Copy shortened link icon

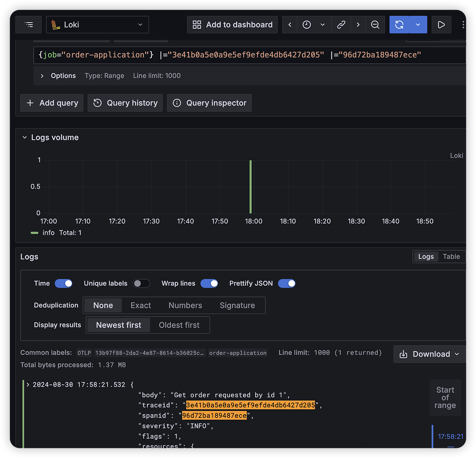point(341,25)
